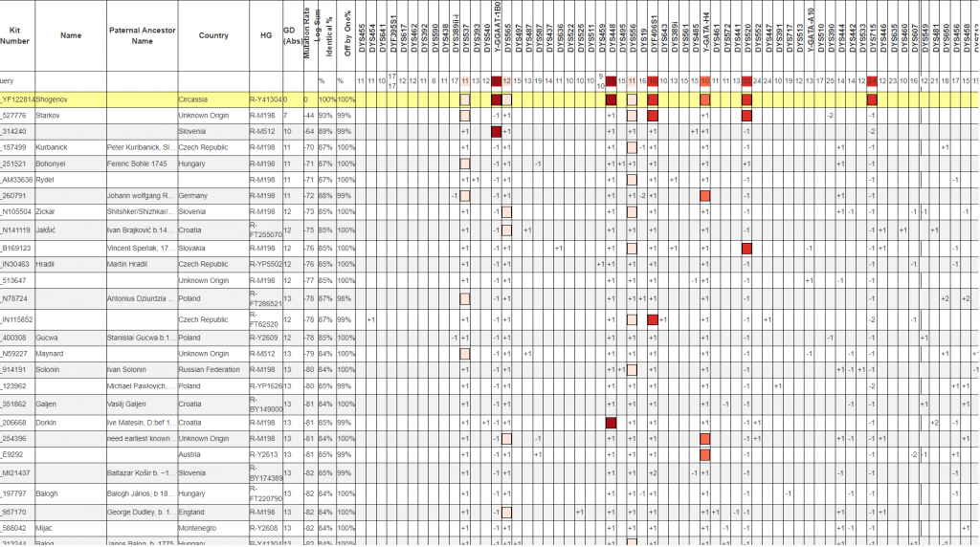Select the Name column header
Screen dimensions: 980x547
pos(70,35)
